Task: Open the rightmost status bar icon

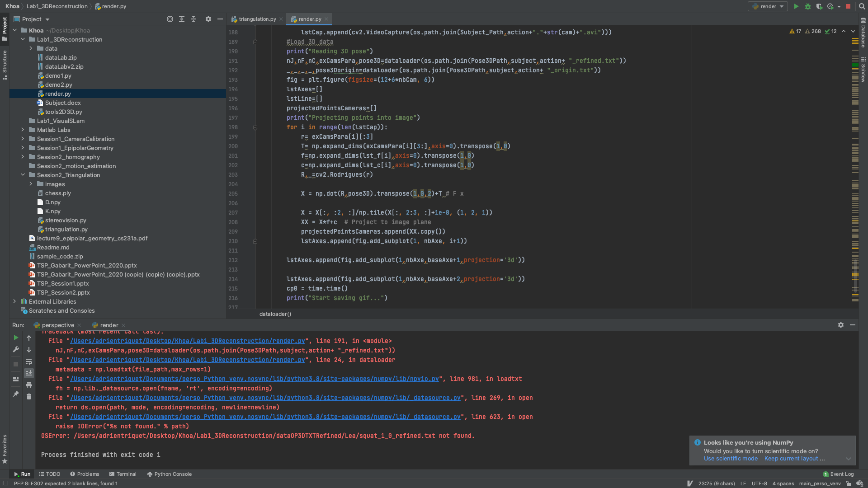Action: [x=860, y=483]
